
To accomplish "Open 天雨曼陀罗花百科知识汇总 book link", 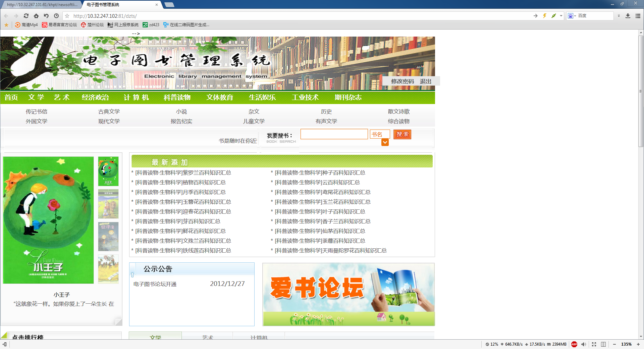I will tap(331, 250).
